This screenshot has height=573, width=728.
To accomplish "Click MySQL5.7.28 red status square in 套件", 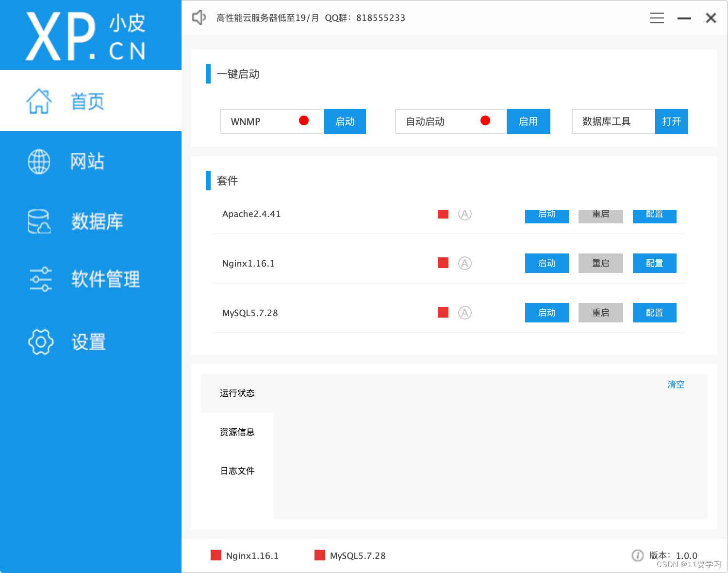I will tap(443, 312).
